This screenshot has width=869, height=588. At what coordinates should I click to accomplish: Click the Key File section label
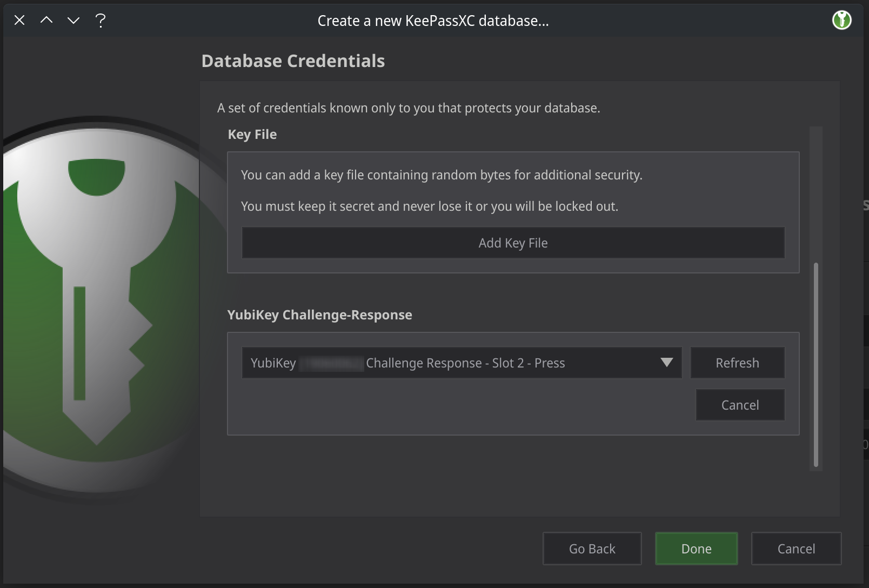[252, 134]
